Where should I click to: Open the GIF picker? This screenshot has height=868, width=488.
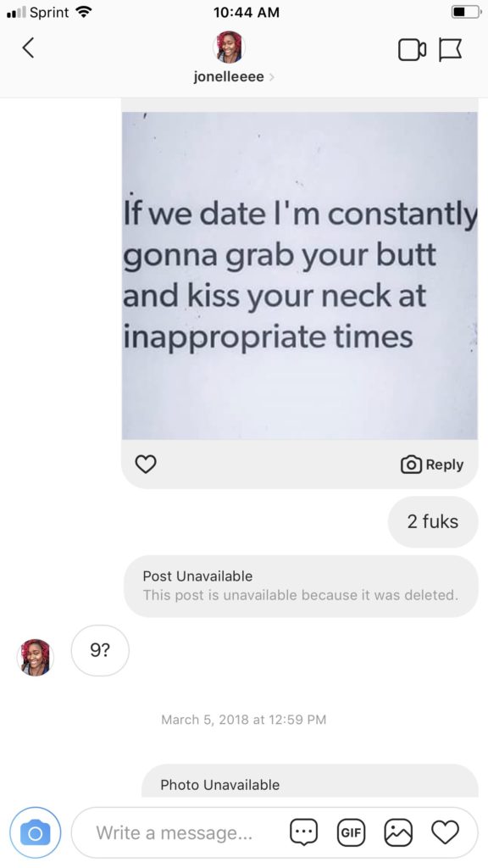pyautogui.click(x=351, y=832)
